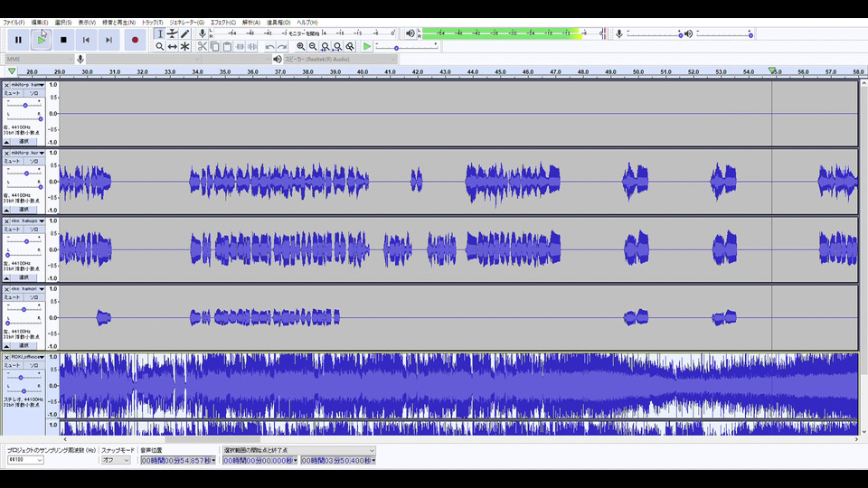The width and height of the screenshot is (868, 488).
Task: Skip to end of project
Action: click(109, 40)
